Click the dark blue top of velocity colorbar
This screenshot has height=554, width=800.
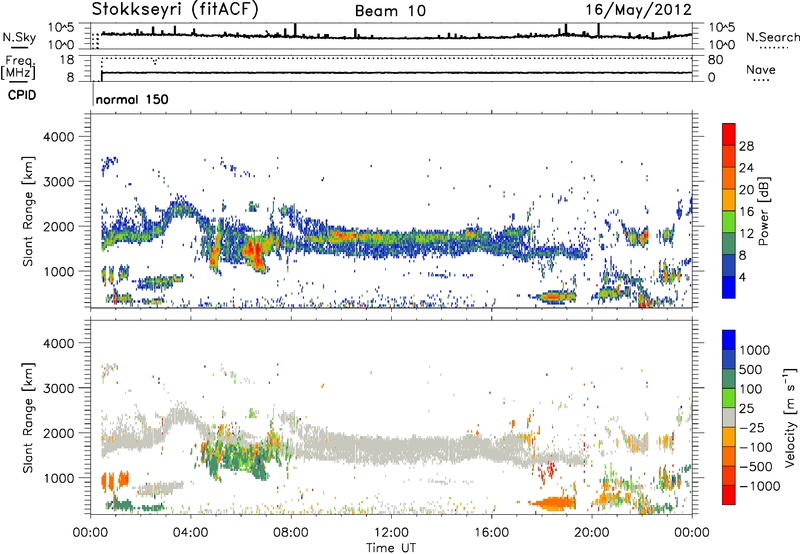click(729, 340)
